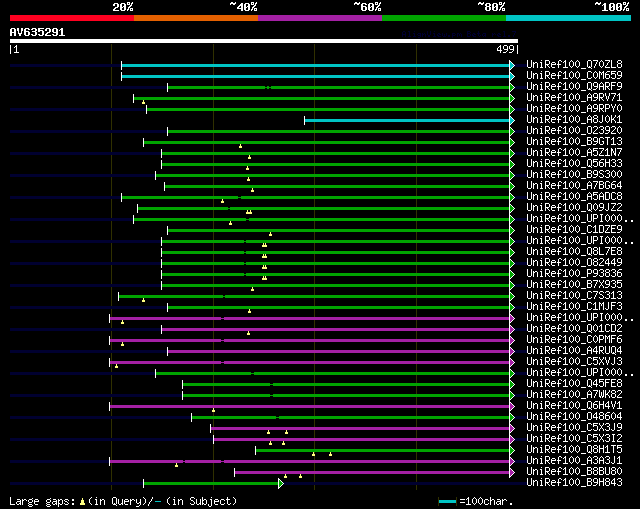Select the UniRef100_C1DZE9 subject label
The width and height of the screenshot is (640, 509).
574,229
